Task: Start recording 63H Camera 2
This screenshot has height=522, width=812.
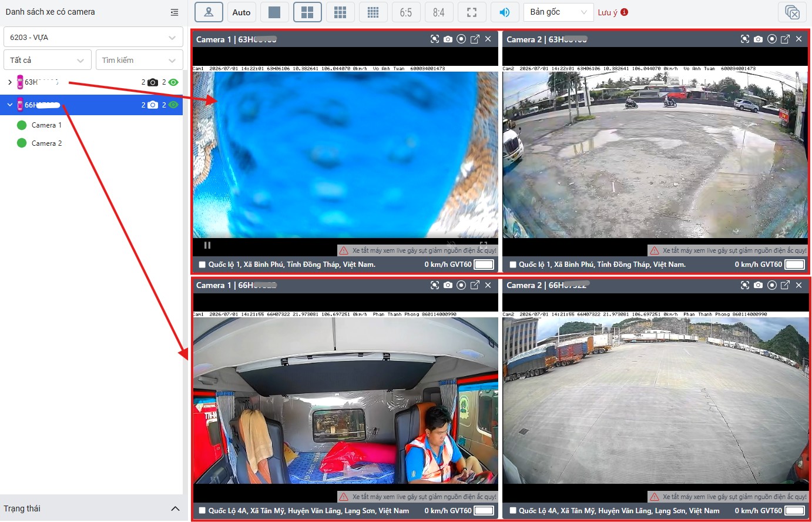Action: [x=772, y=39]
